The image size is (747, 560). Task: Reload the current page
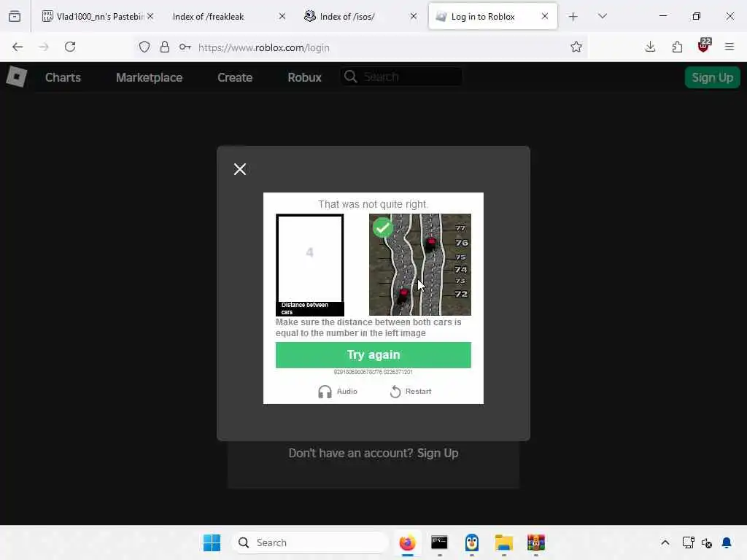(70, 47)
